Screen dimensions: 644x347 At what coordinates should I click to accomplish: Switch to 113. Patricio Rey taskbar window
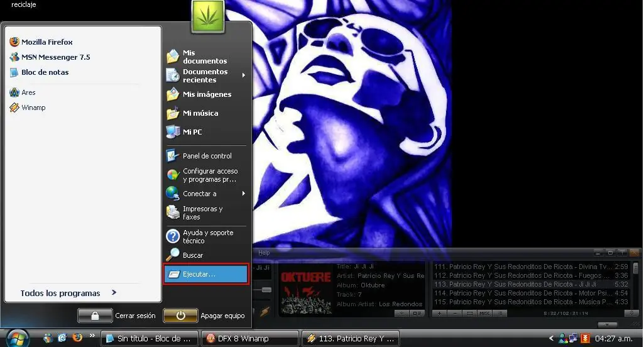tap(351, 338)
